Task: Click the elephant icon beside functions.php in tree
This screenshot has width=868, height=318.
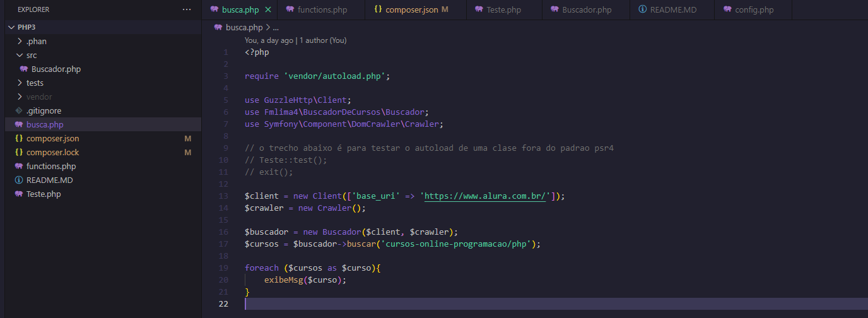Action: (x=19, y=167)
